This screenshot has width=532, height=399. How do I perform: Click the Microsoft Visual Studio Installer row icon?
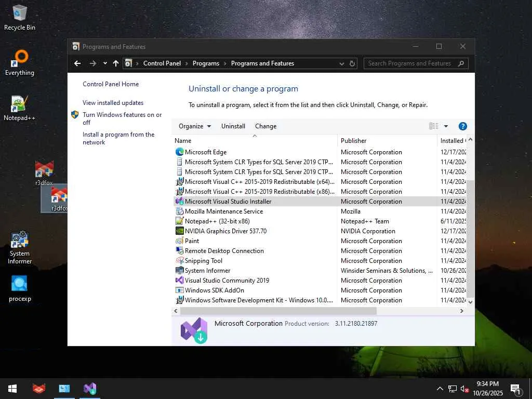pos(179,201)
